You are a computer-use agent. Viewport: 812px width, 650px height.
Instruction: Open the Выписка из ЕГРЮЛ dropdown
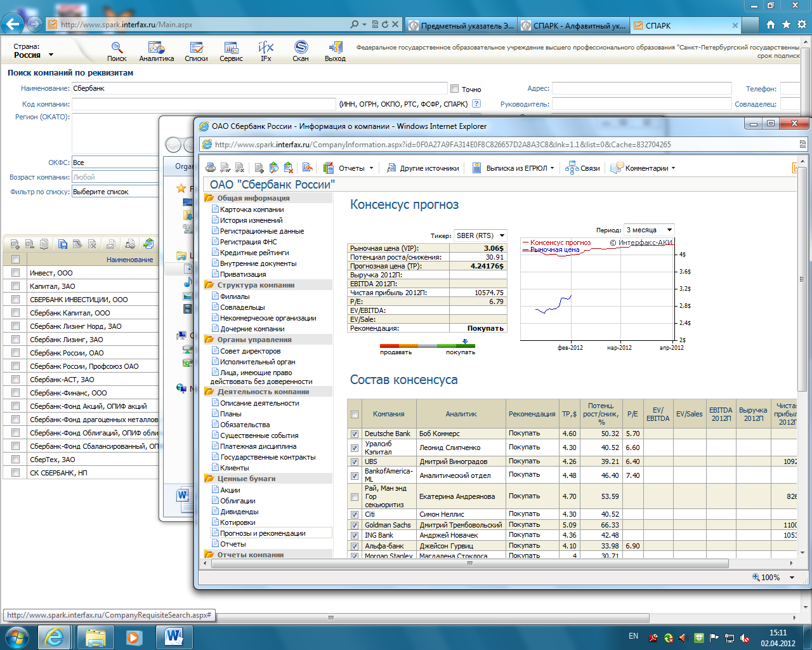pyautogui.click(x=513, y=168)
